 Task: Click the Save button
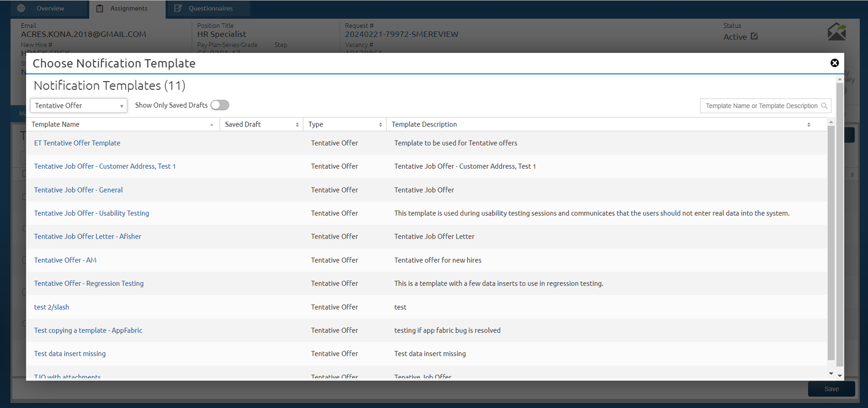[x=831, y=389]
